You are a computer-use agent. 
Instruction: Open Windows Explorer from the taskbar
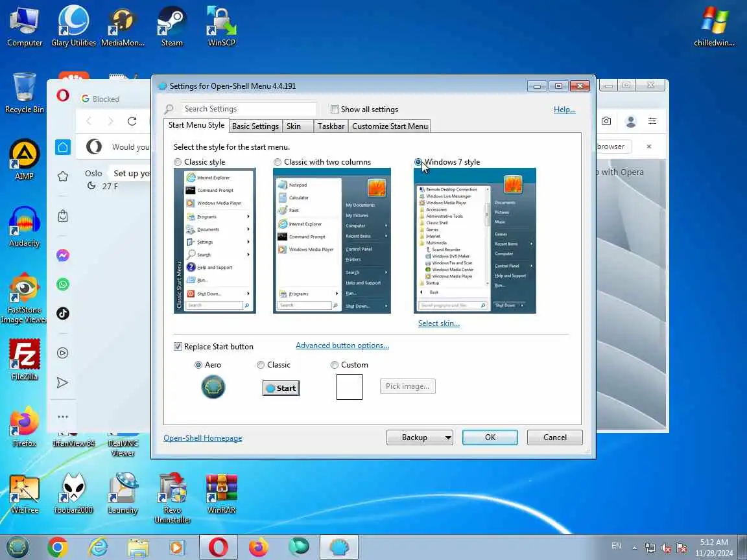pyautogui.click(x=138, y=548)
